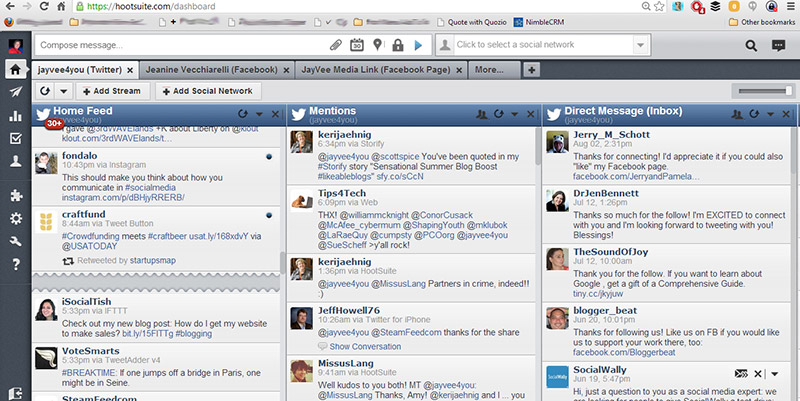Open the sfy.co/sCcN link
Viewport: 800px width, 401px height.
click(400, 177)
